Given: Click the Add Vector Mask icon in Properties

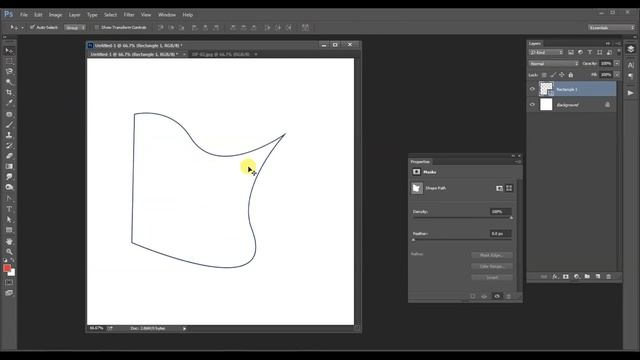Looking at the screenshot, I should pyautogui.click(x=509, y=188).
